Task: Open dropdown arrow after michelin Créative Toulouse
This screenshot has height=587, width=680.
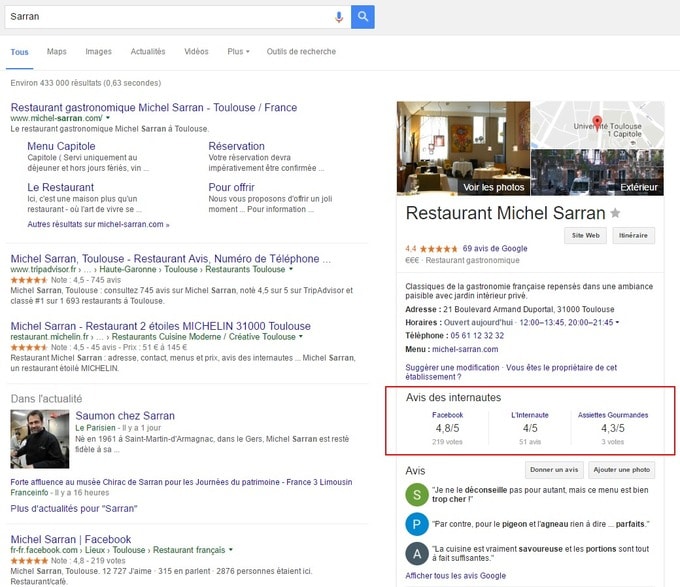Action: (301, 337)
